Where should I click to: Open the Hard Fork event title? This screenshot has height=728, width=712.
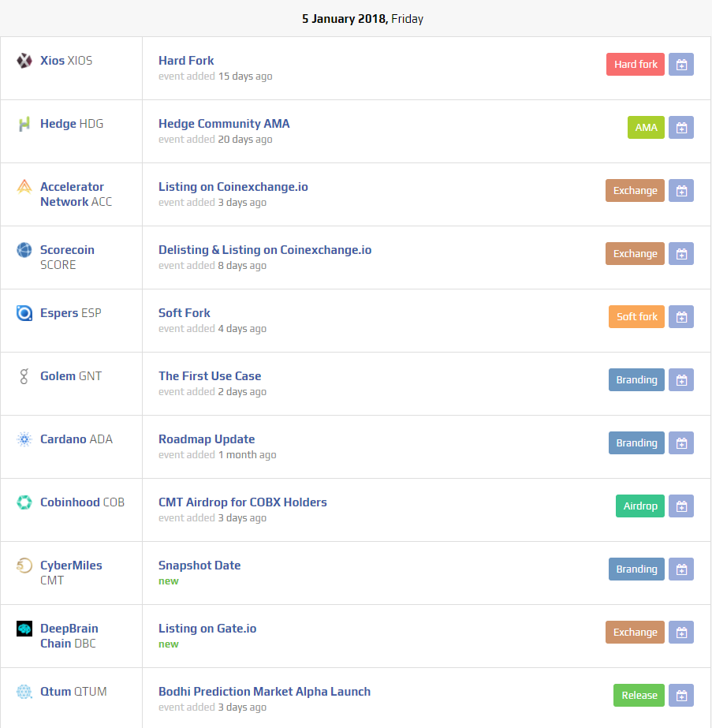tap(186, 61)
